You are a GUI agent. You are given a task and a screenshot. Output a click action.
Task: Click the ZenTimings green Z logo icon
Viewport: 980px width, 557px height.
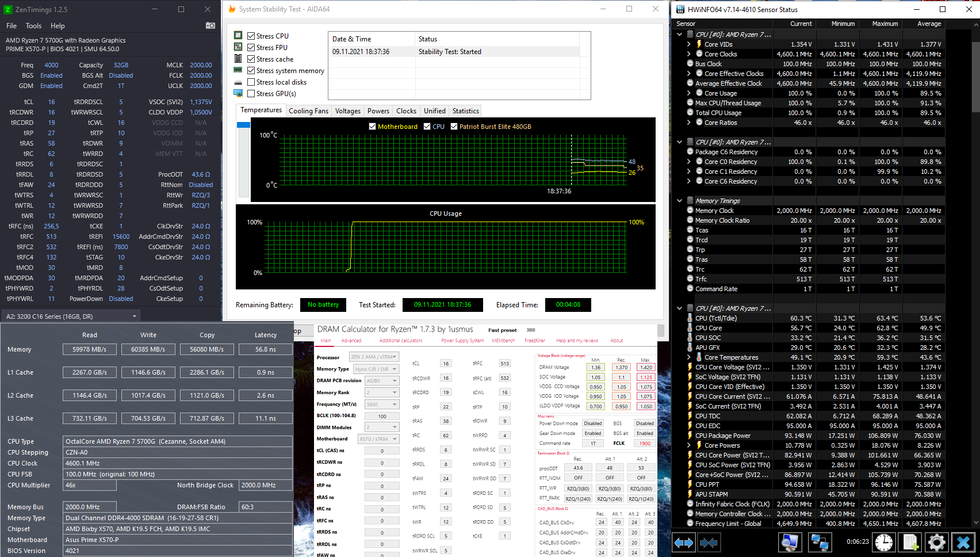point(8,9)
